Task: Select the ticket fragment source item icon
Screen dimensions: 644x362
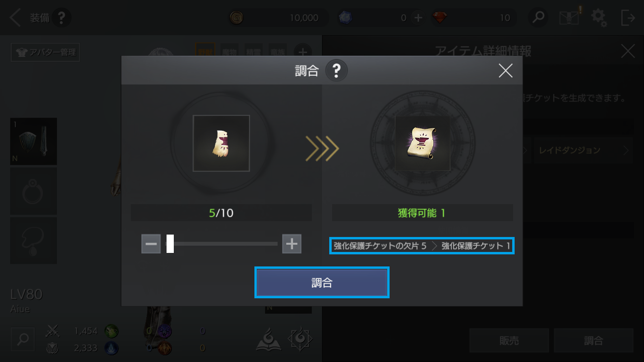Action: [x=221, y=143]
